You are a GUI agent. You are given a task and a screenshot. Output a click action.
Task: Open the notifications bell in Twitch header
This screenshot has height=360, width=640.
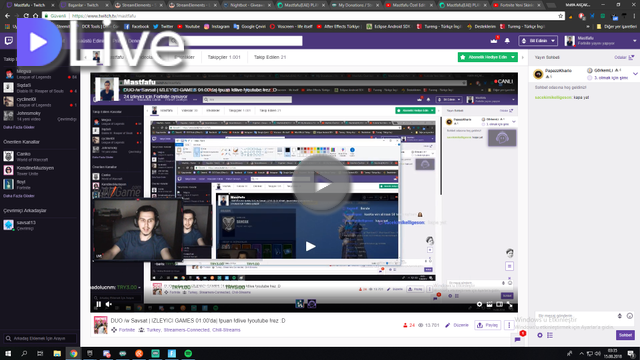507,41
